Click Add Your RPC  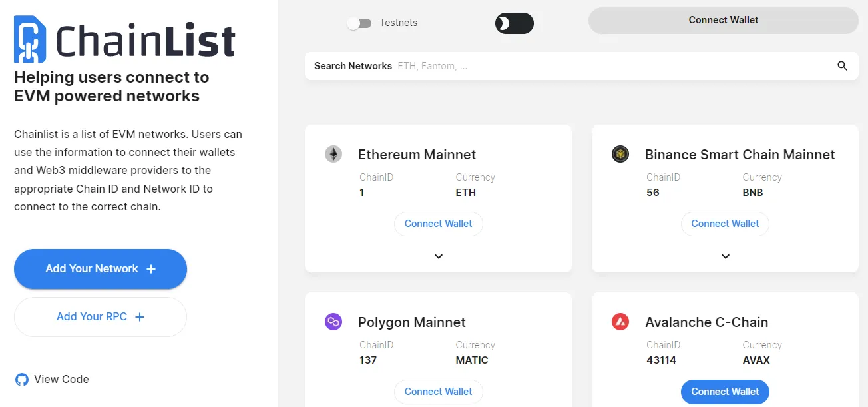point(100,316)
